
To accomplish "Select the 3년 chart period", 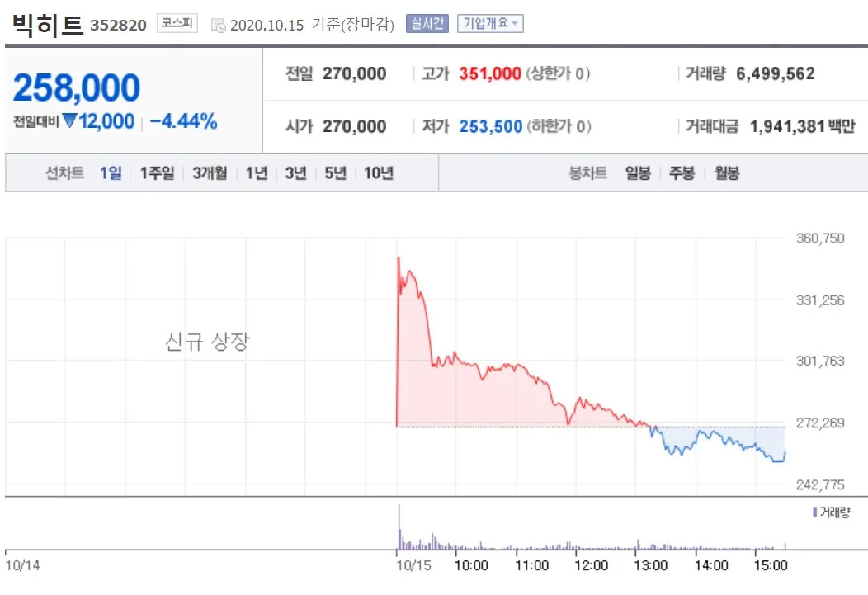I will click(295, 173).
